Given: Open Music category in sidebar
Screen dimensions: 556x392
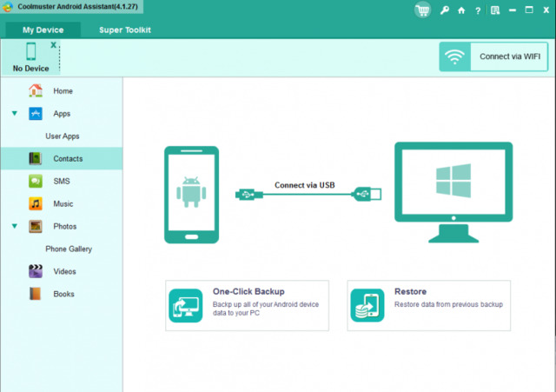Looking at the screenshot, I should pos(63,204).
